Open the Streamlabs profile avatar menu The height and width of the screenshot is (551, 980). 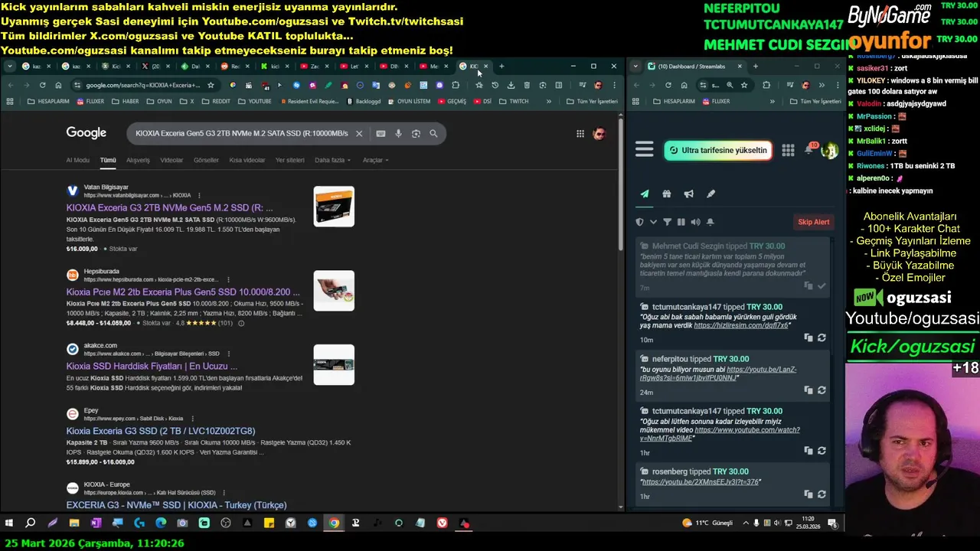coord(829,151)
